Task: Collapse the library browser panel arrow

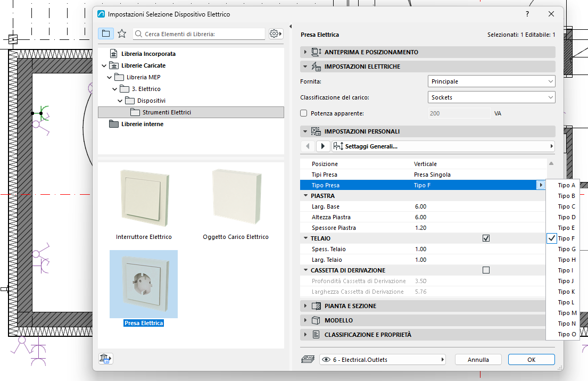Action: [291, 26]
